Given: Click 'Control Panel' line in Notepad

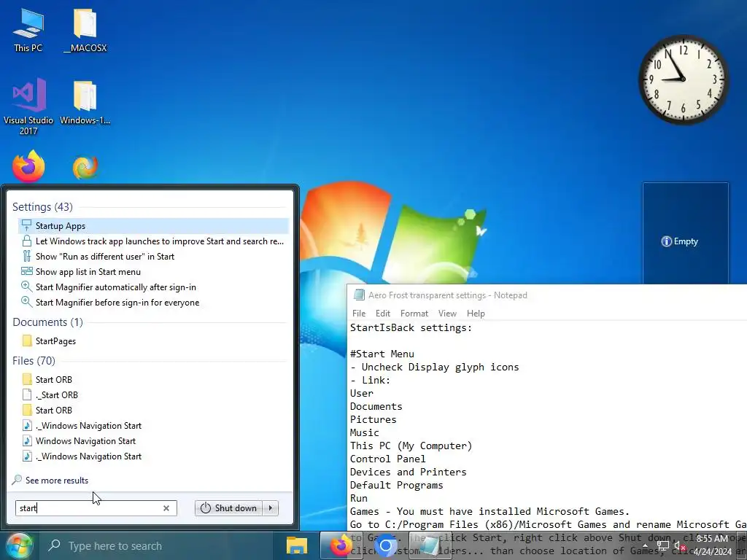Looking at the screenshot, I should pos(388,459).
